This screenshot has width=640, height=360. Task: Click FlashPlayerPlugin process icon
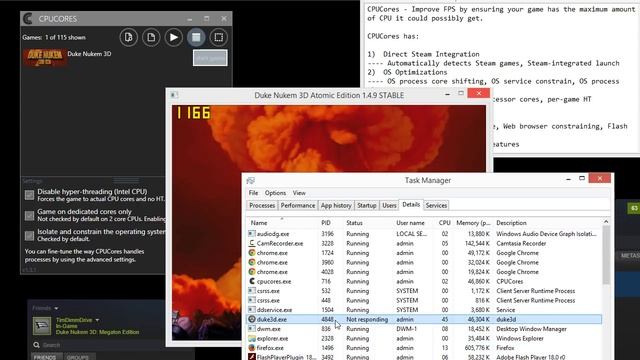point(252,357)
